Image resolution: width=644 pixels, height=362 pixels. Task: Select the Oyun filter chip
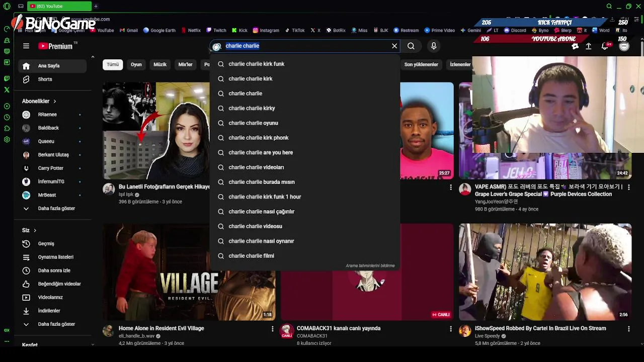136,64
